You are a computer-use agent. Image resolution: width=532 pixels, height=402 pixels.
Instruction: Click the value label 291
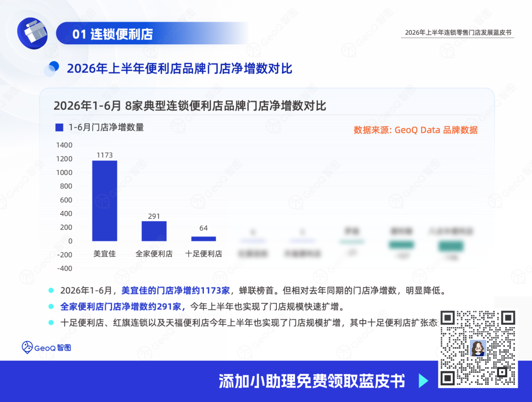(154, 216)
